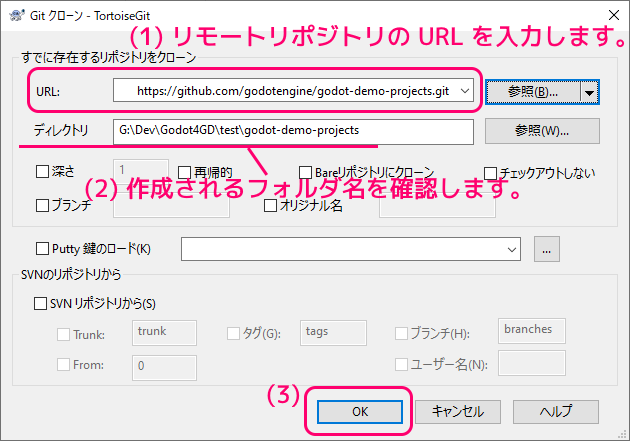Tick the disabled Trunk: checkbox
The image size is (630, 441).
point(63,334)
